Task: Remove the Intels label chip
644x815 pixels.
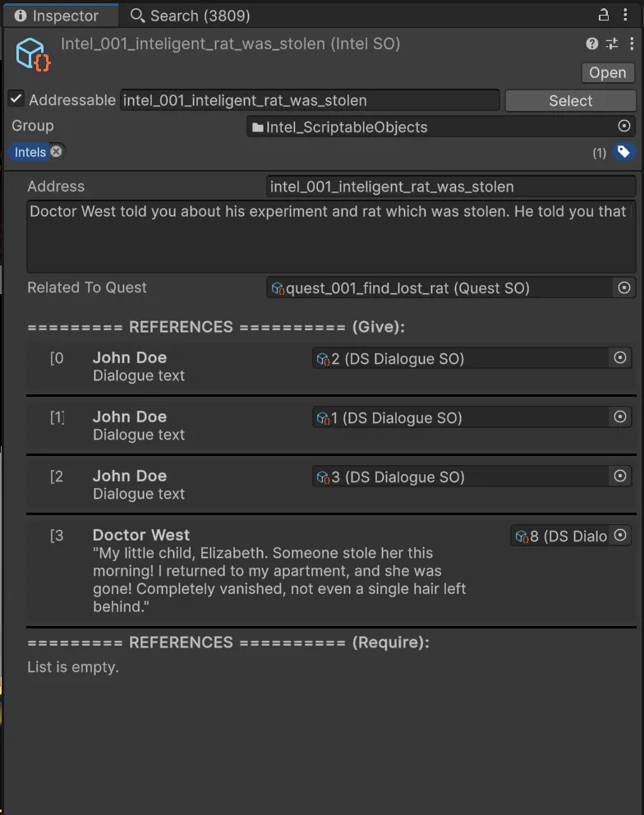Action: pos(56,152)
